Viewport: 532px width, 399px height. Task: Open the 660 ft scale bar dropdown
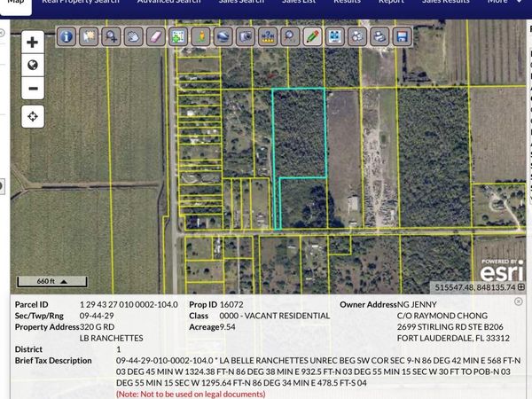click(x=52, y=281)
